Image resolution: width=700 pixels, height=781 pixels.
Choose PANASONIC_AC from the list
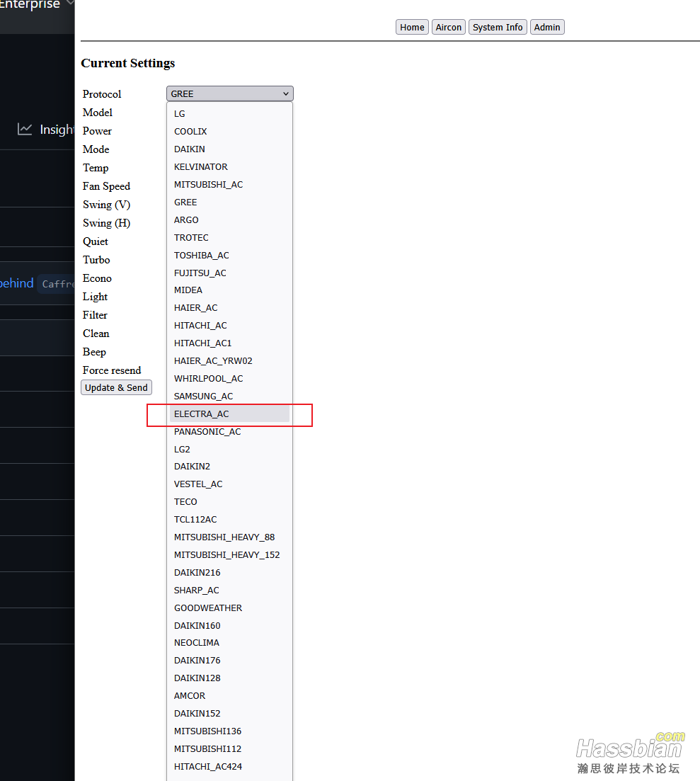(x=207, y=432)
